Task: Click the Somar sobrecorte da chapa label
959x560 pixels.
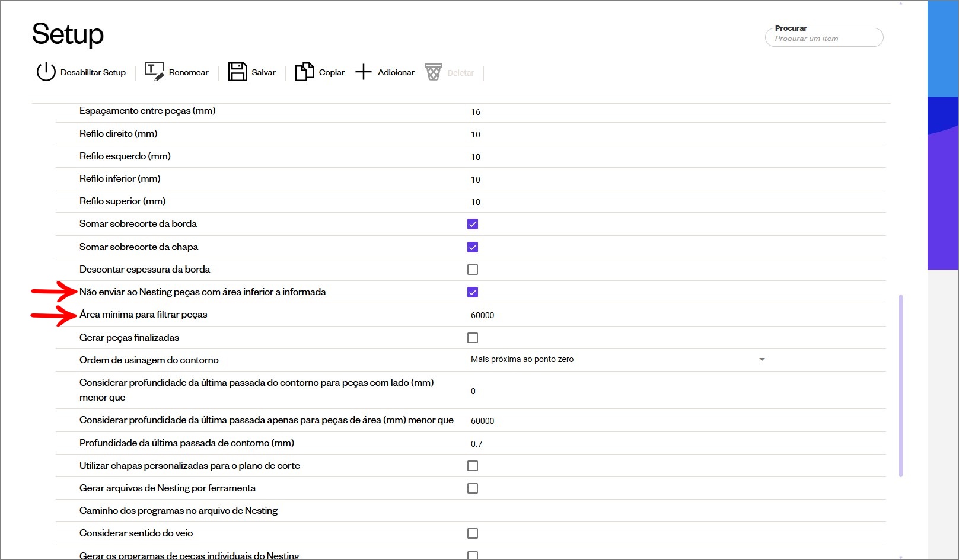Action: [x=139, y=247]
